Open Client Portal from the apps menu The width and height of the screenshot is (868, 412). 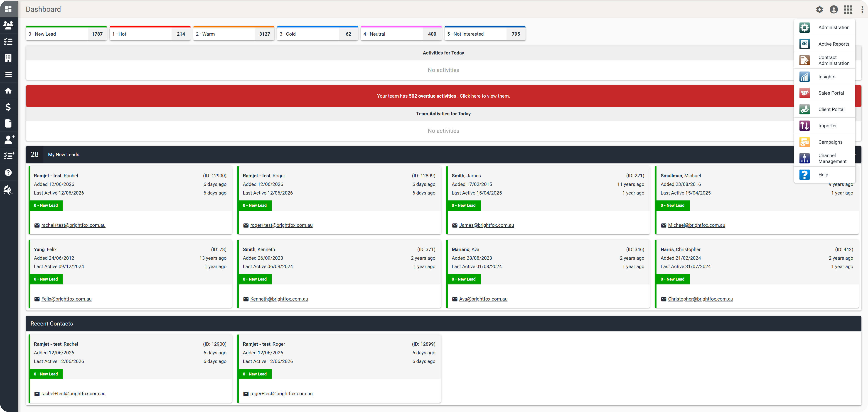[824, 109]
